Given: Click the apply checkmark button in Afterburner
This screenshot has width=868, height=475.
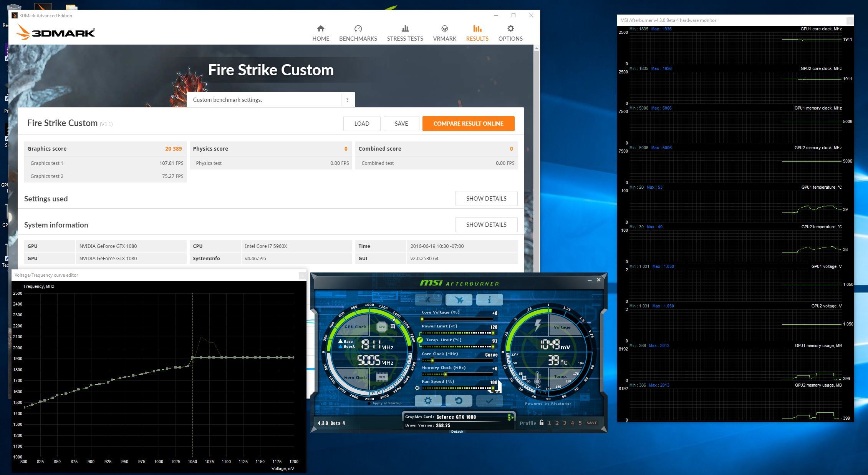Looking at the screenshot, I should click(x=489, y=401).
